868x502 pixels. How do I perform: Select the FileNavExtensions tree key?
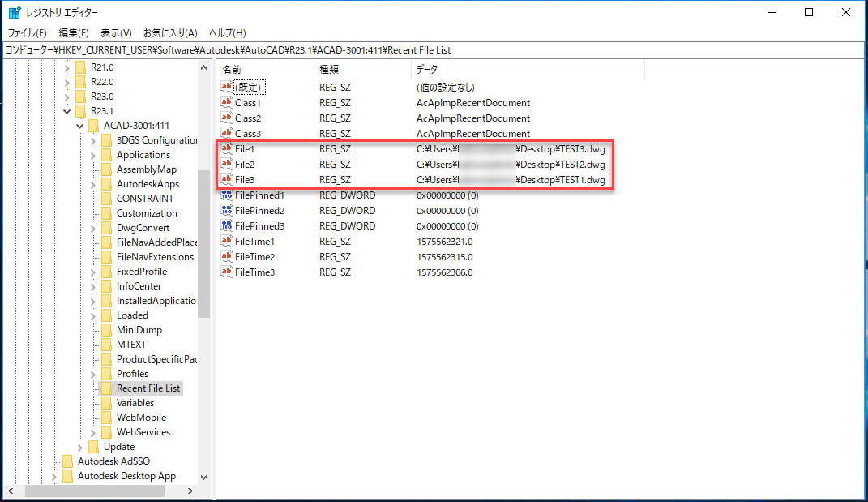(155, 257)
